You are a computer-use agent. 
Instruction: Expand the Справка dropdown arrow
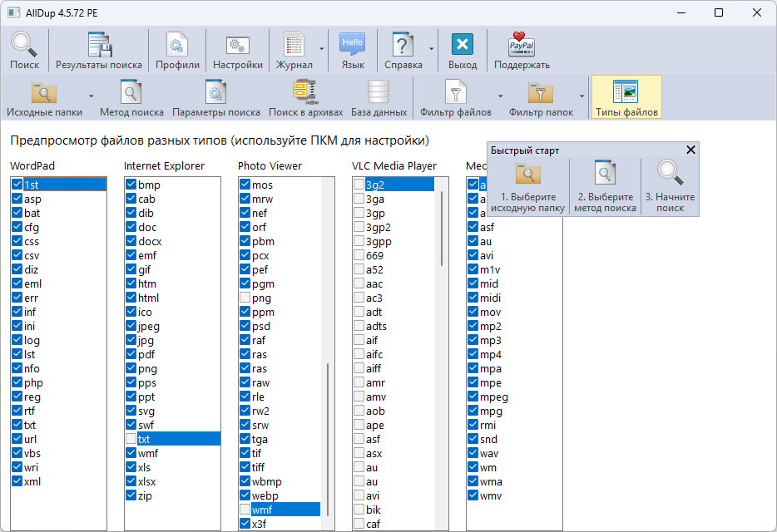tap(432, 49)
